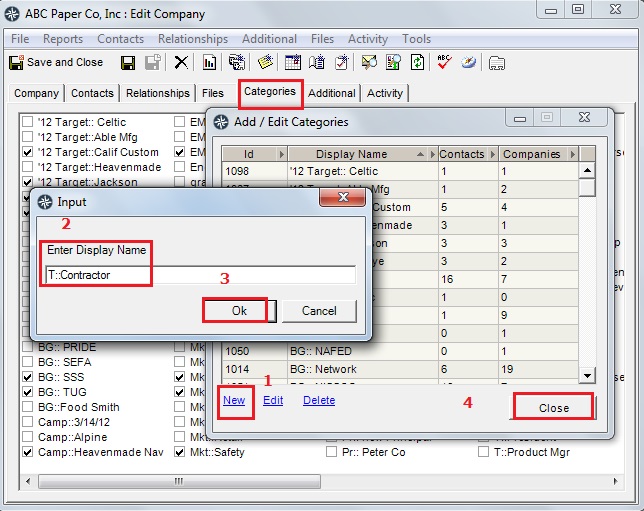The image size is (644, 511).
Task: Uncheck the BG:: SSS checkbox
Action: point(27,377)
